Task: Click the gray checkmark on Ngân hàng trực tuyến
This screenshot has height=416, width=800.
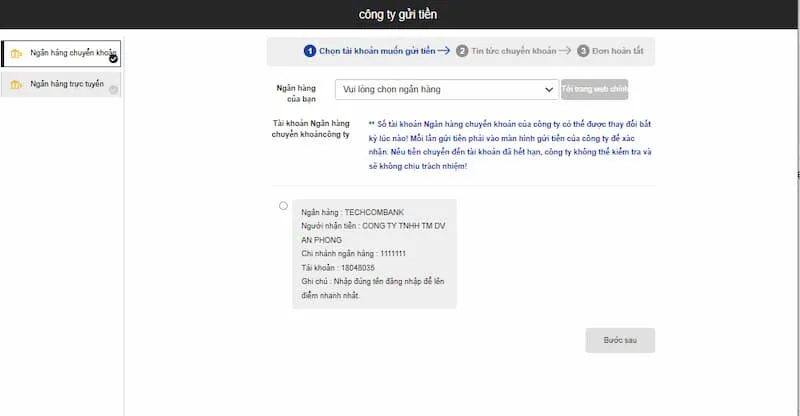Action: [x=113, y=90]
